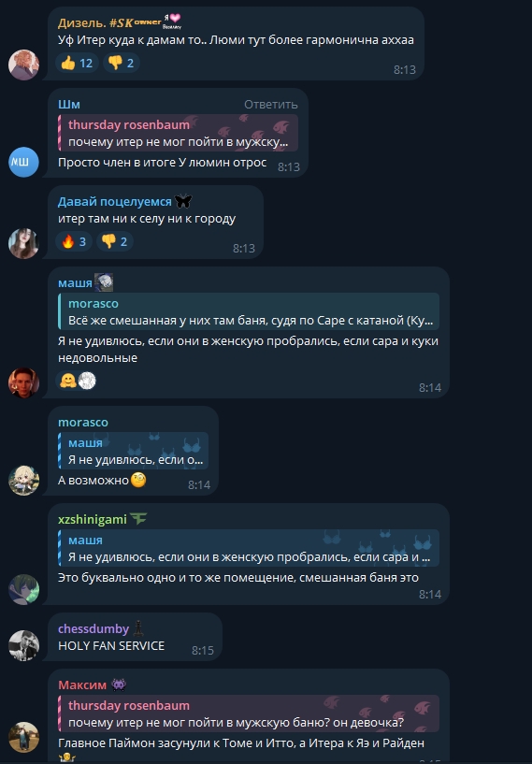Open Максим's profile avatar
Screen dimensions: 532x764
coord(24,737)
